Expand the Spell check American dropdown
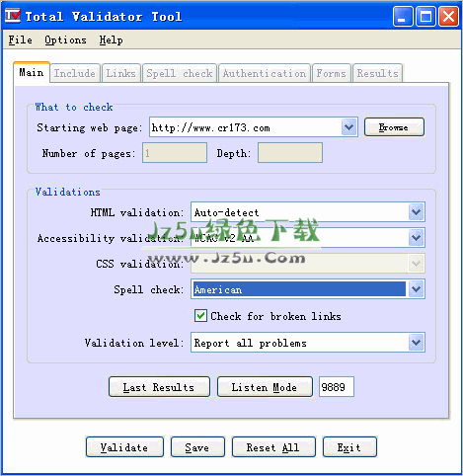Screen dimensions: 463x476 tap(417, 289)
